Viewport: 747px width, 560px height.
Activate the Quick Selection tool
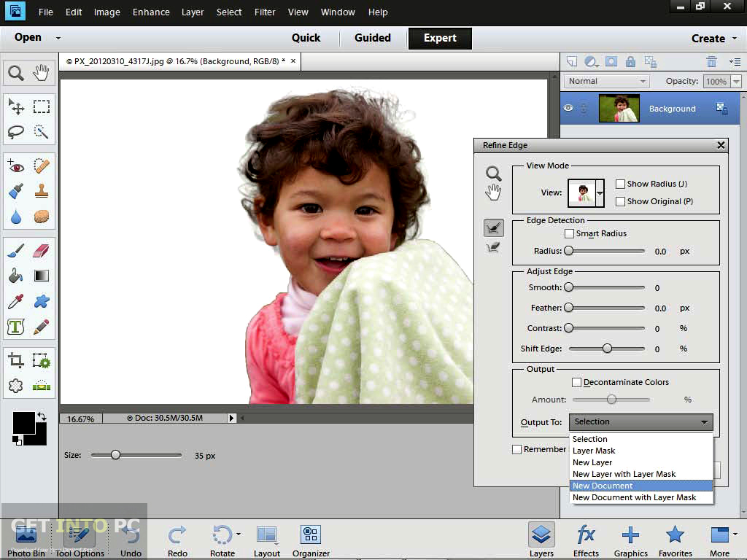click(42, 131)
